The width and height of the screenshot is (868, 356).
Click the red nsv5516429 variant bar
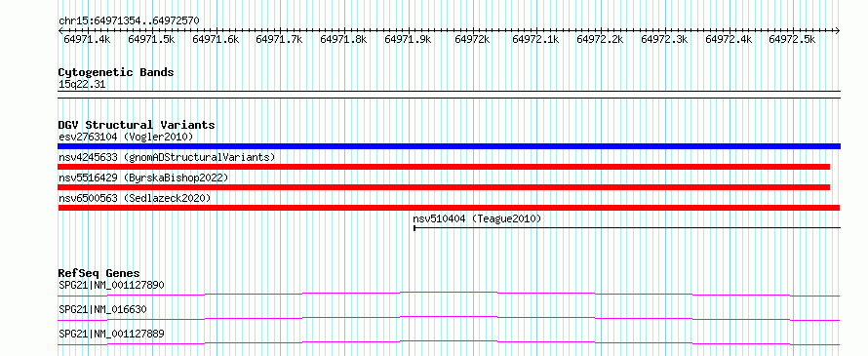(x=444, y=187)
